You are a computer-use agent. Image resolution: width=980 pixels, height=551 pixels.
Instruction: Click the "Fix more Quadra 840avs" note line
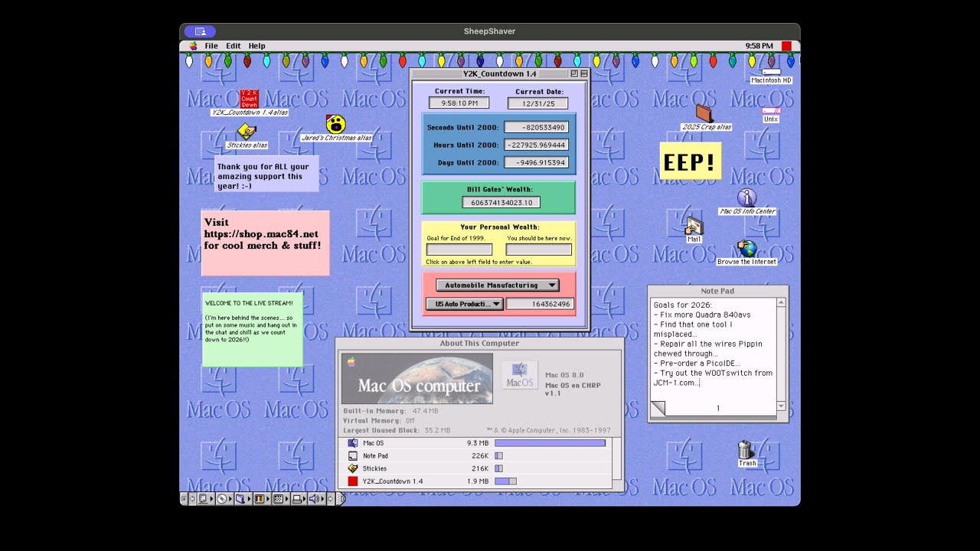(x=702, y=315)
